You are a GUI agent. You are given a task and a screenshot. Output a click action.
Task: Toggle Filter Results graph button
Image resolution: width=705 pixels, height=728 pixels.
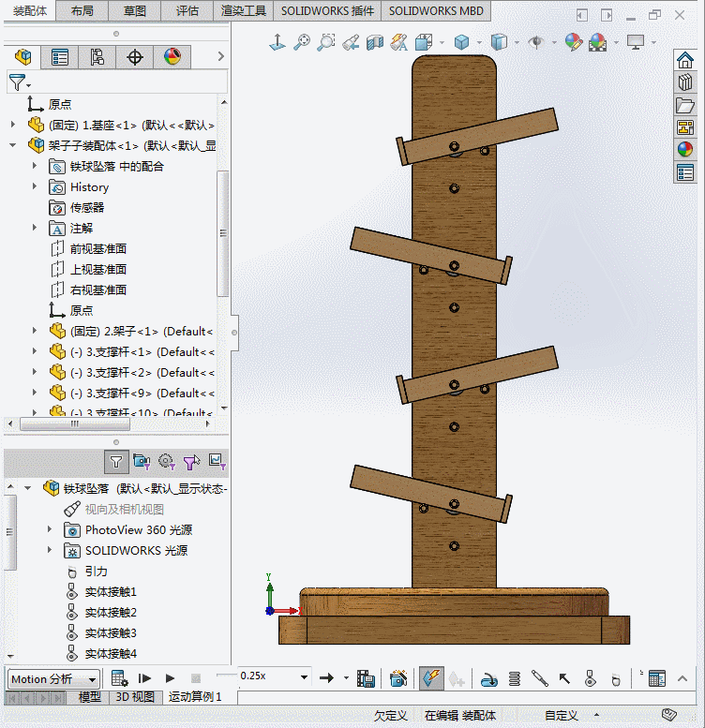(217, 461)
